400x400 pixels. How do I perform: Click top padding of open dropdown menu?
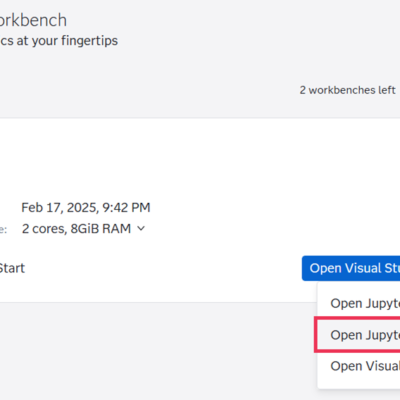coord(359,285)
